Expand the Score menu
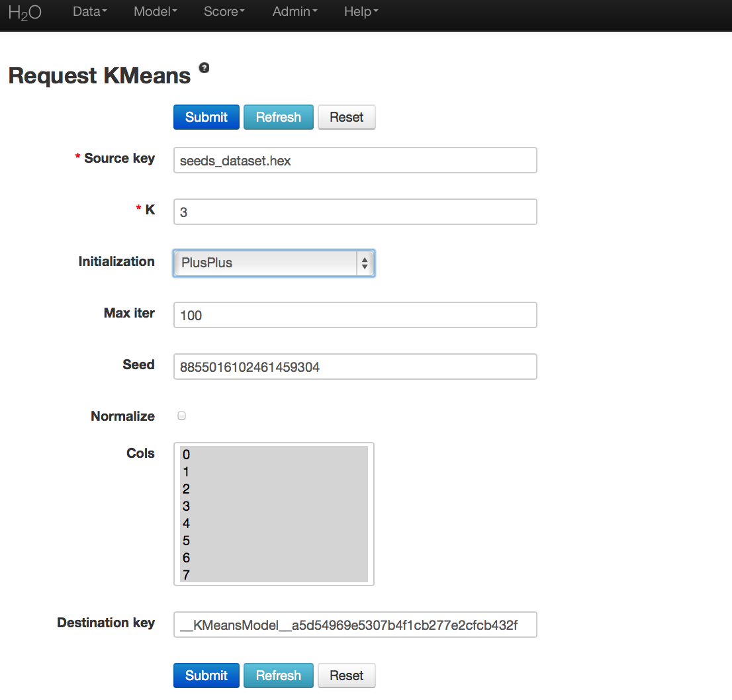This screenshot has height=700, width=732. (223, 11)
